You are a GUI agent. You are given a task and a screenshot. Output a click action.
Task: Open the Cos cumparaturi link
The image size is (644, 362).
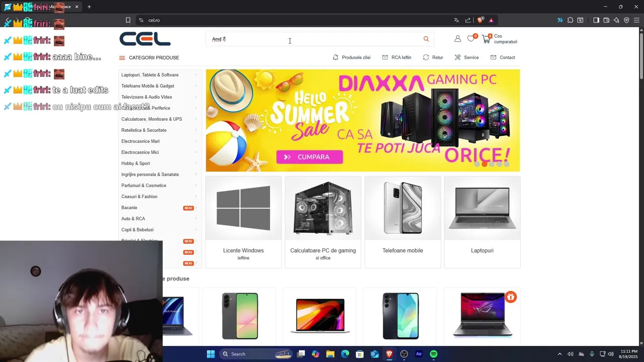coord(505,39)
